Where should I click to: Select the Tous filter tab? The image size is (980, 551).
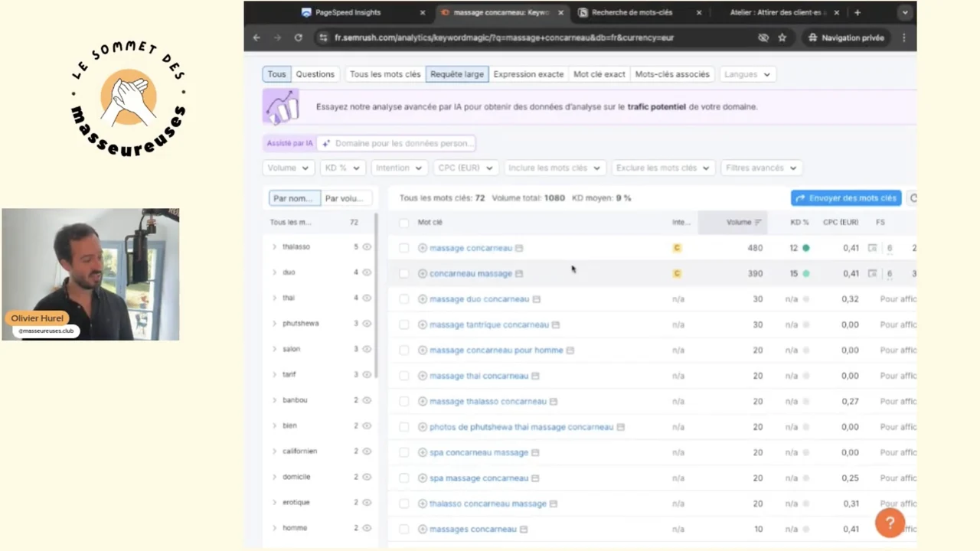(276, 74)
